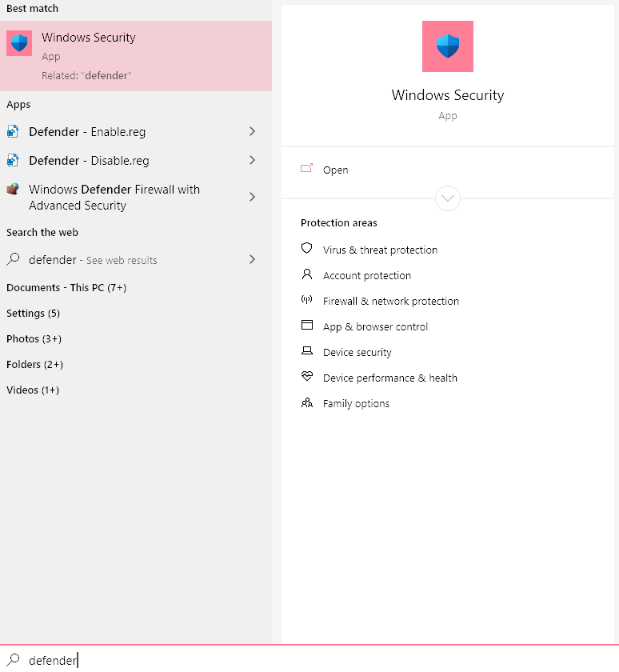Expand options for Defender - Enable.reg
This screenshot has height=672, width=619.
pyautogui.click(x=252, y=131)
